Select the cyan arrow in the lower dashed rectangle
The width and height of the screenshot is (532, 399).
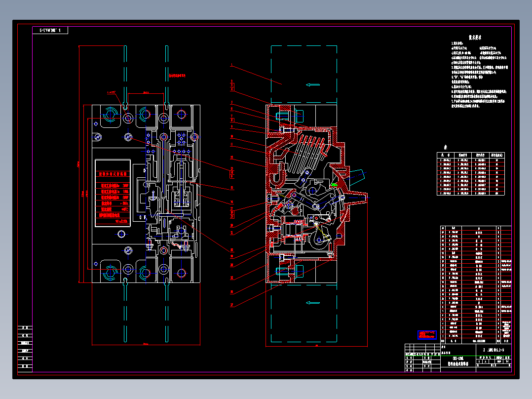tap(313, 303)
